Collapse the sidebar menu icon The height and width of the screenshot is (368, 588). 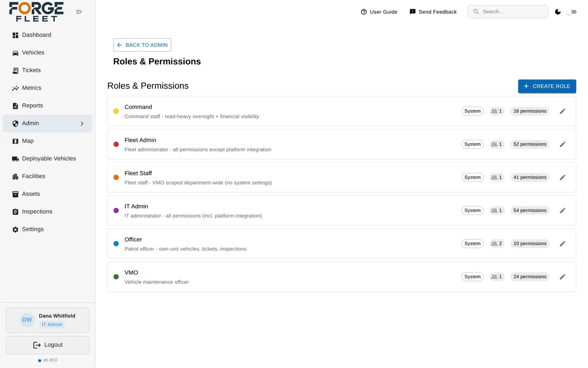(x=79, y=12)
